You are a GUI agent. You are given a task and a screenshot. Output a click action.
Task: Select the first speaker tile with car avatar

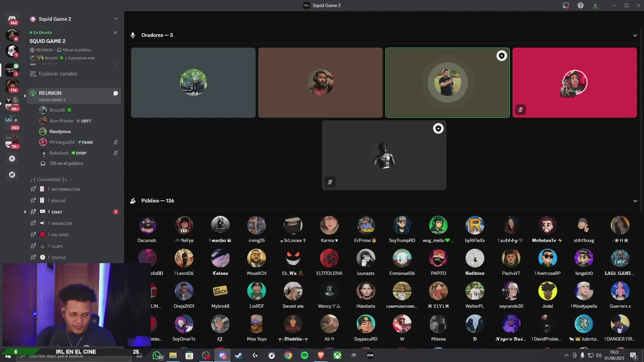[x=193, y=82]
